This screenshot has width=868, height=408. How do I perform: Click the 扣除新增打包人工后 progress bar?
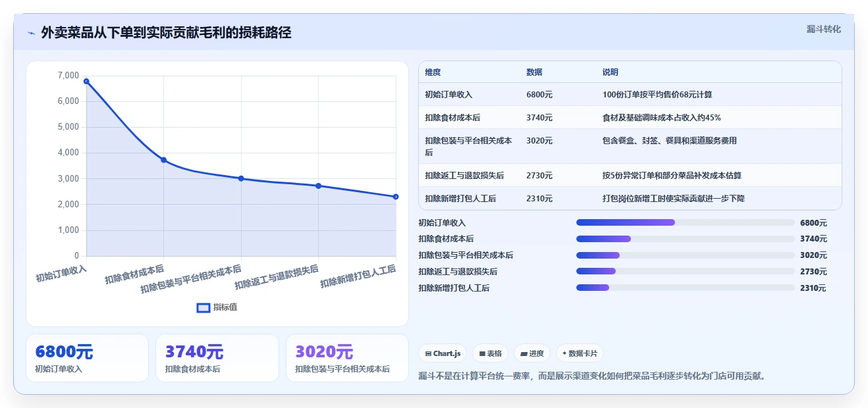pos(686,288)
